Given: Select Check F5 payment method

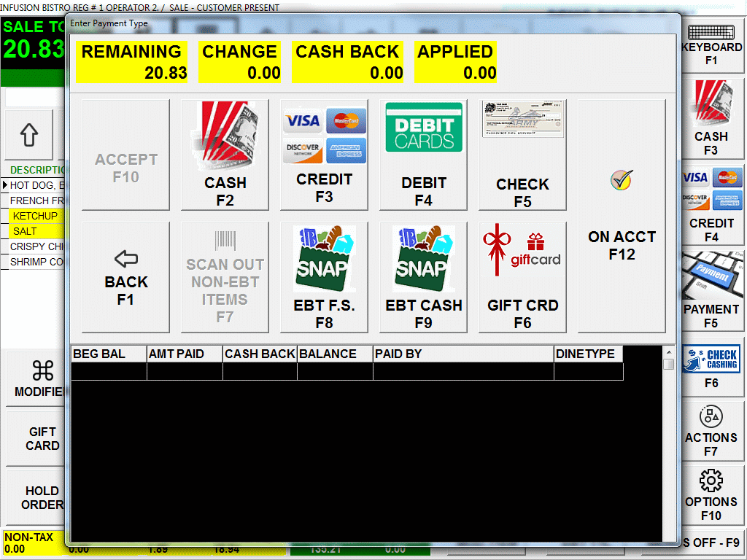Looking at the screenshot, I should (522, 155).
